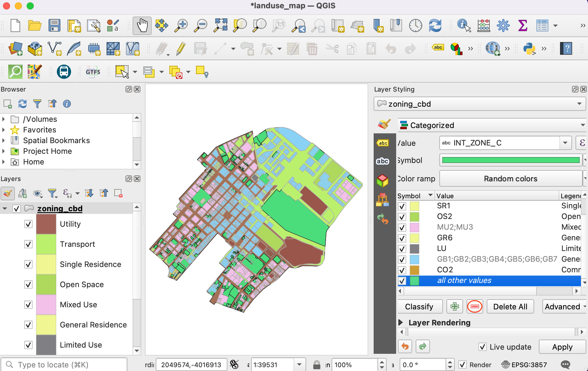Click the GTFS plugin icon
This screenshot has height=371, width=588.
click(x=93, y=72)
